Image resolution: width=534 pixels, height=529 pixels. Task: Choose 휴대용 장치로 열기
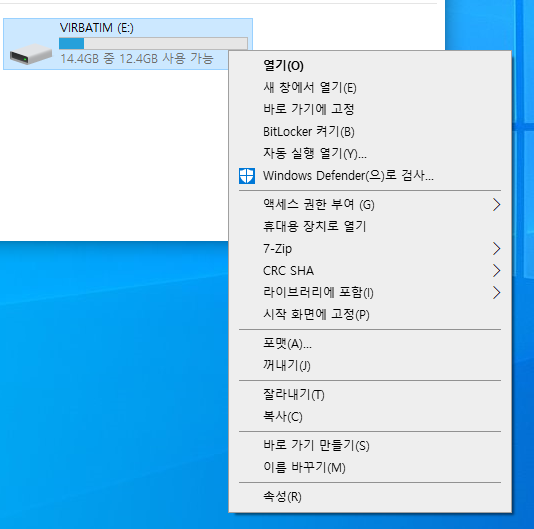click(x=370, y=227)
